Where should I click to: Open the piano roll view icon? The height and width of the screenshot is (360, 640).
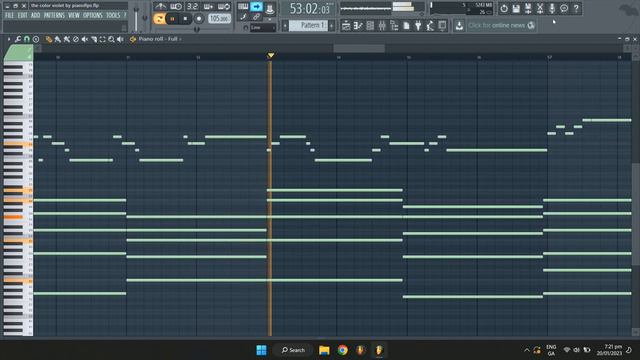[358, 26]
